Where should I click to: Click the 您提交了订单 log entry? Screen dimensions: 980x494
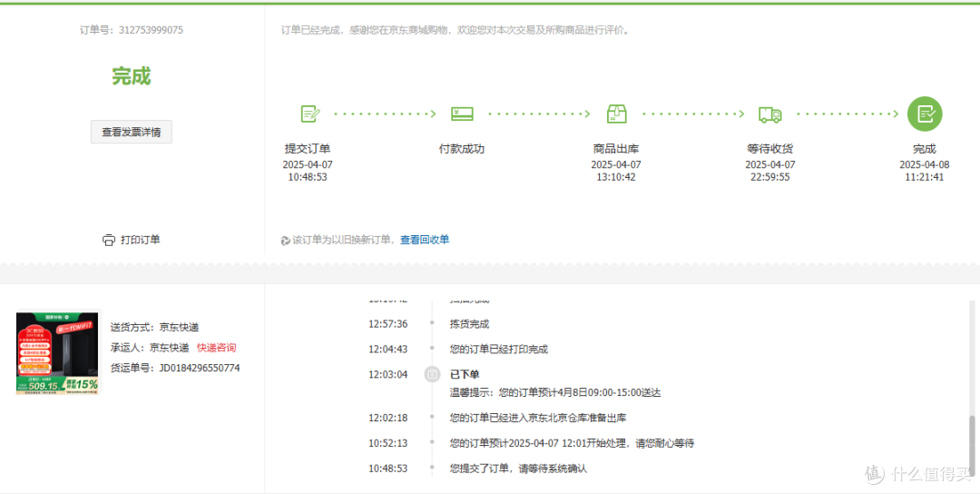(x=519, y=468)
